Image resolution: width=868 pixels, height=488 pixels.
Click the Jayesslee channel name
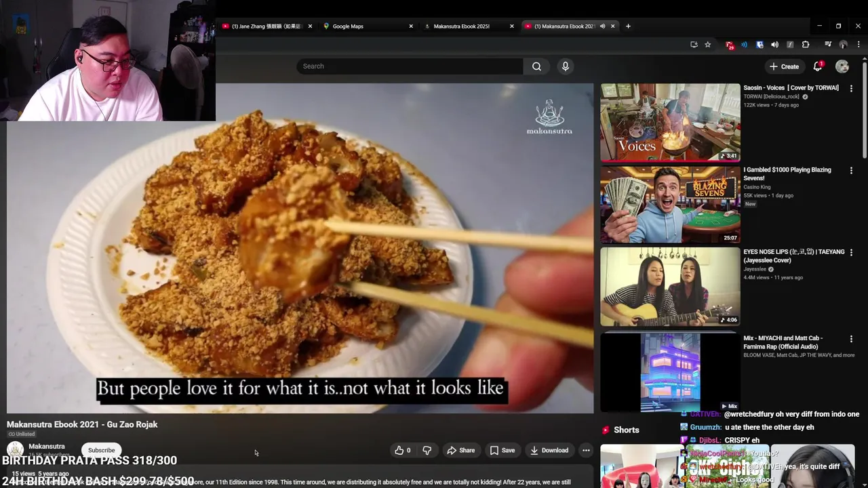755,269
